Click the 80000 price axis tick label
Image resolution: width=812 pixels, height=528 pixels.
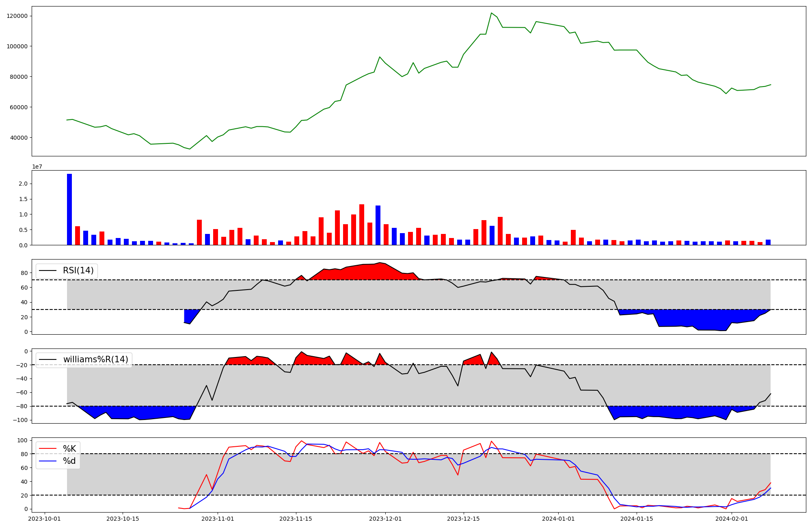tap(19, 77)
